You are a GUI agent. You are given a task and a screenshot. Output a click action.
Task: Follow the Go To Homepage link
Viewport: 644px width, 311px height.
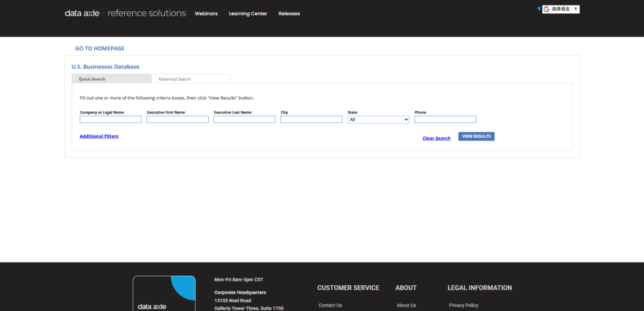tap(99, 48)
